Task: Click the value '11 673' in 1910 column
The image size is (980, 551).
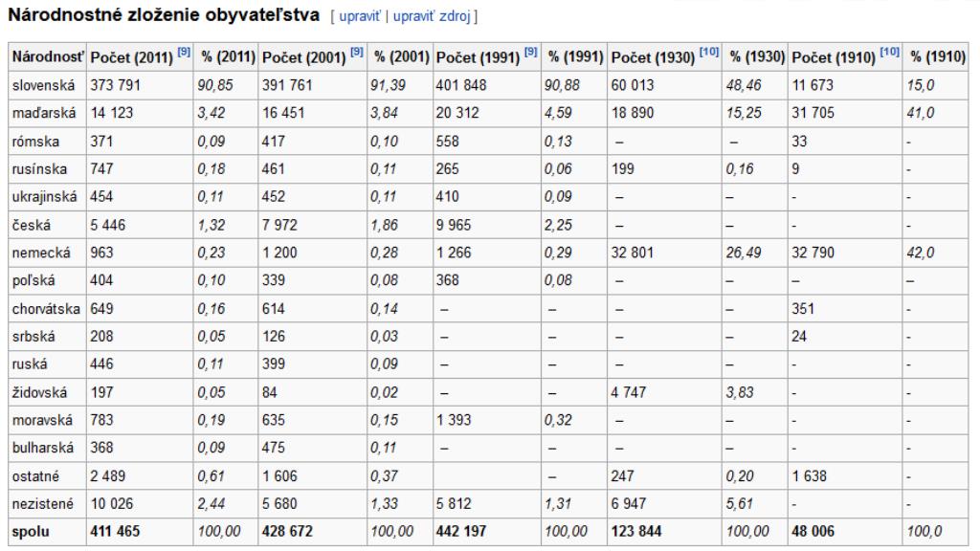Action: (813, 85)
